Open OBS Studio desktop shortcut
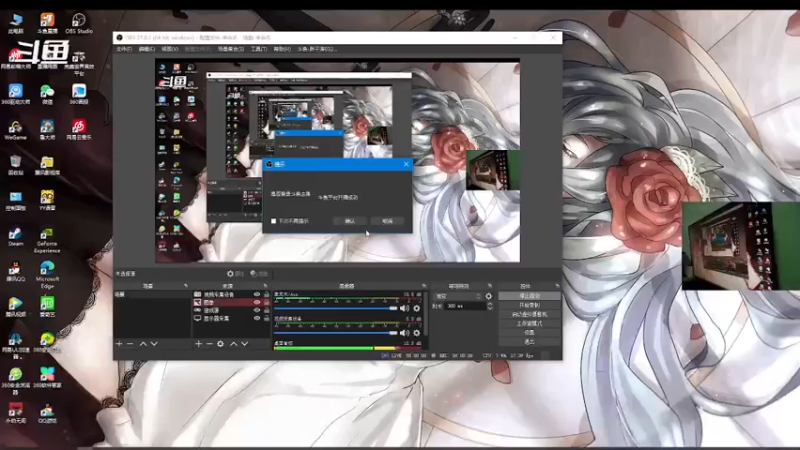 click(79, 23)
